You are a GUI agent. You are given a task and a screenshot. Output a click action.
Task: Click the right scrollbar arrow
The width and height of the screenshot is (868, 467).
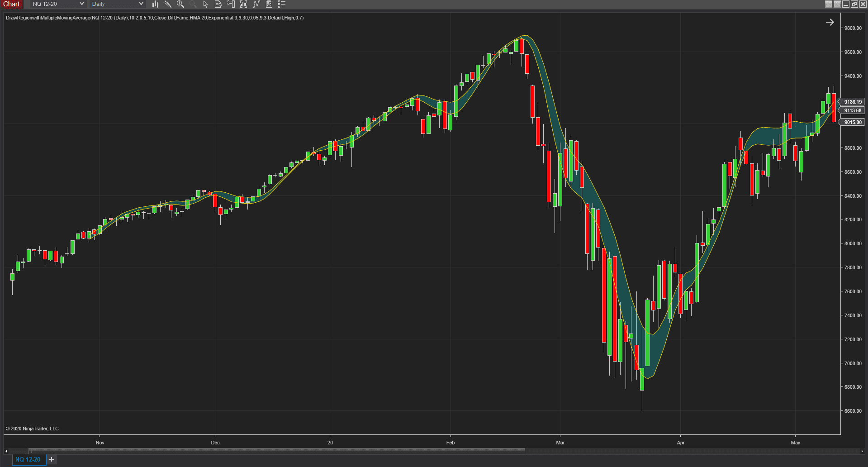pyautogui.click(x=862, y=451)
